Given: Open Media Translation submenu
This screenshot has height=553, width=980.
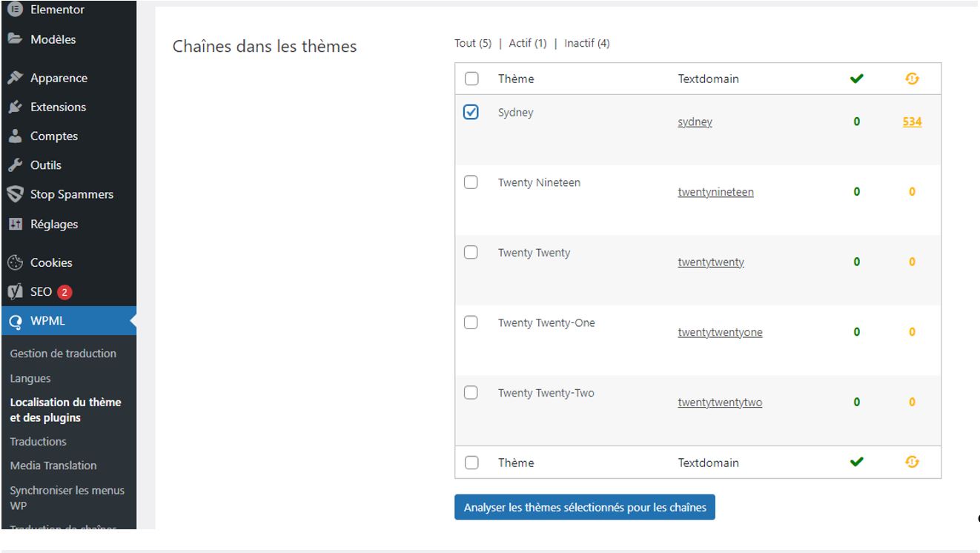Looking at the screenshot, I should coord(53,466).
